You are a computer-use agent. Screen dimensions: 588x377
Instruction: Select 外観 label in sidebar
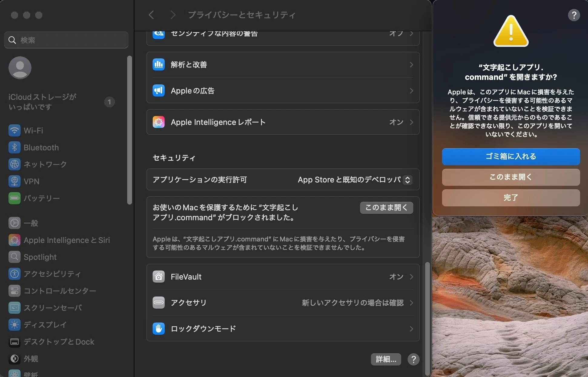pyautogui.click(x=31, y=359)
